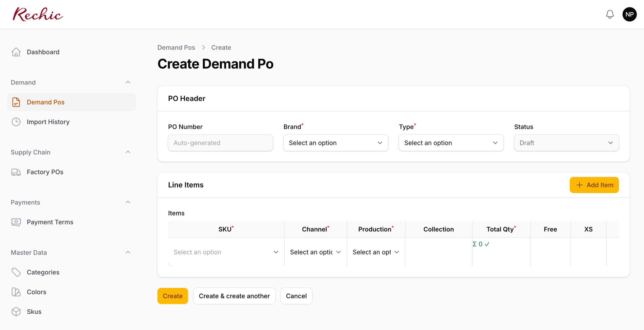Click the Add Item button
Viewport: 644px width, 330px height.
click(x=594, y=185)
